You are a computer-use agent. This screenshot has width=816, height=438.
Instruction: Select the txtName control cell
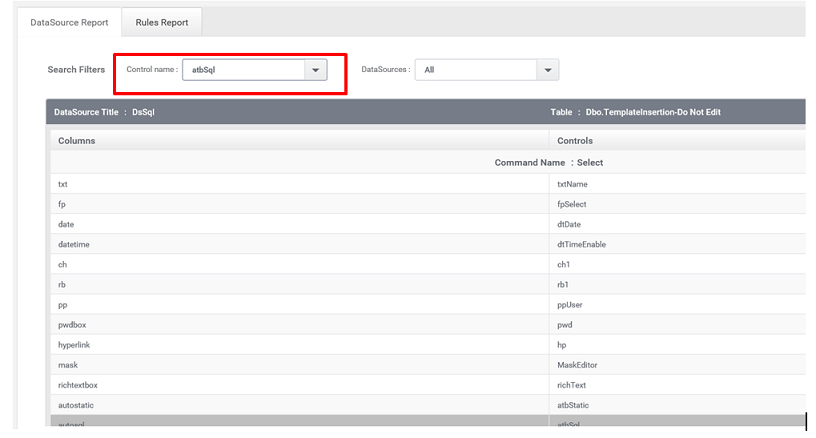point(678,184)
